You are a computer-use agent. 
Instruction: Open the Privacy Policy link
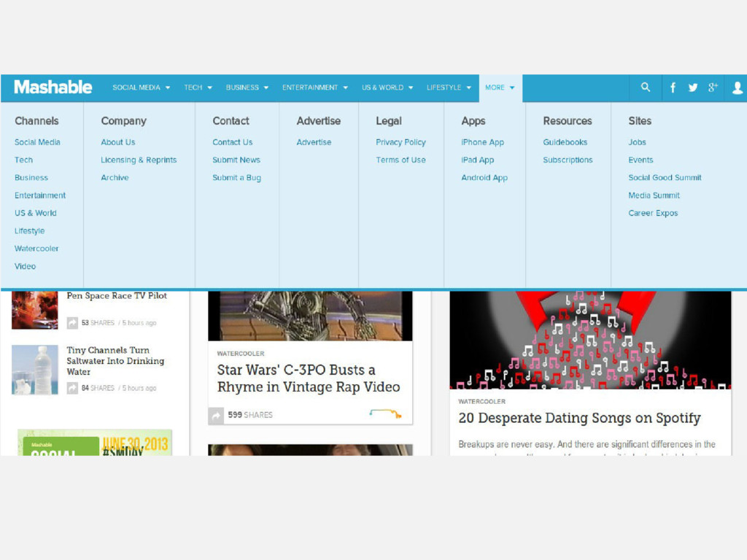tap(400, 142)
